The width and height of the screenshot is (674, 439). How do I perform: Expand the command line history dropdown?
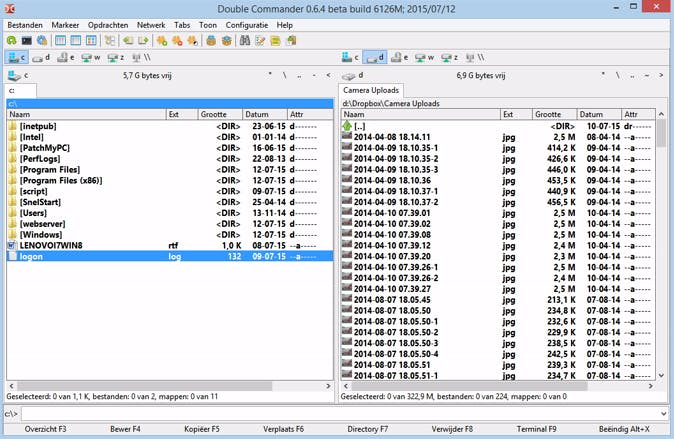click(665, 412)
